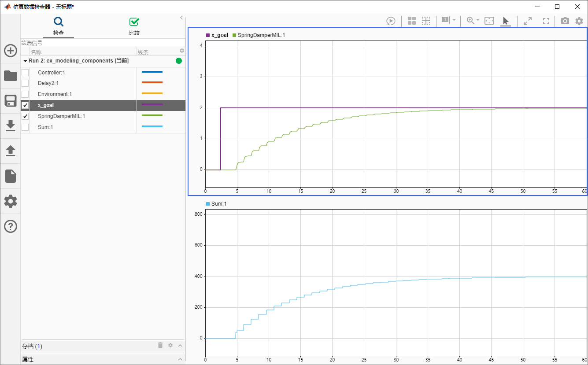The image size is (588, 365).
Task: Open archive settings gear next to 存档
Action: (x=170, y=346)
